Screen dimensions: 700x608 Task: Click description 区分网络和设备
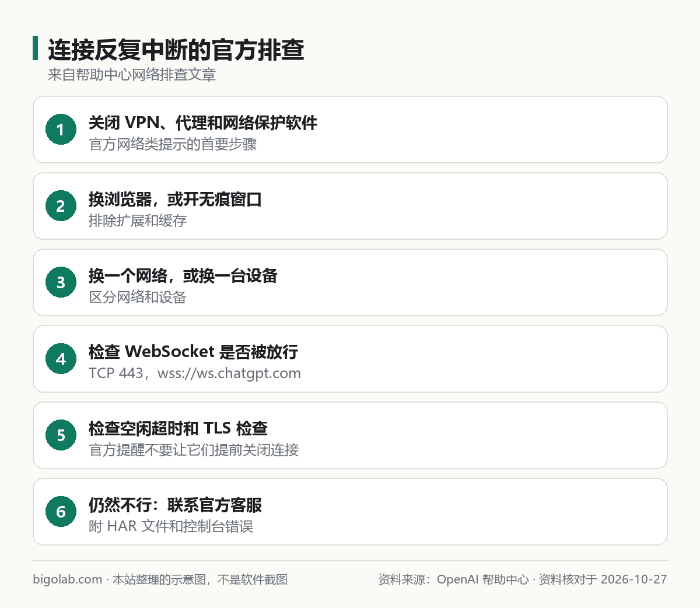tap(138, 297)
